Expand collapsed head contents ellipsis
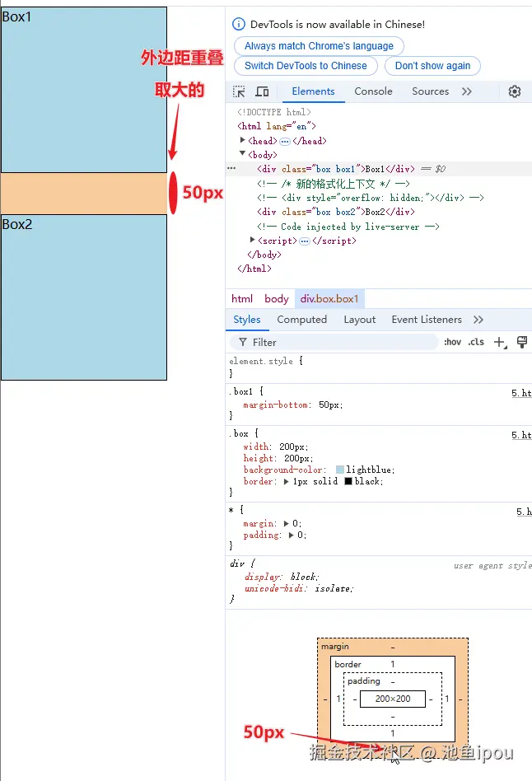The height and width of the screenshot is (781, 532). [x=285, y=142]
